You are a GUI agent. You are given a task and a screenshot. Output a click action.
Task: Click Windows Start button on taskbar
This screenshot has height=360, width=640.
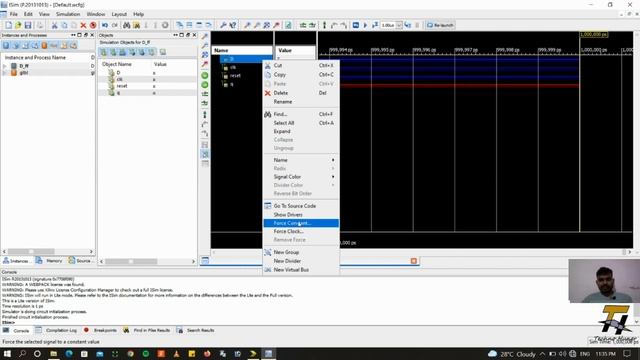tap(7, 353)
